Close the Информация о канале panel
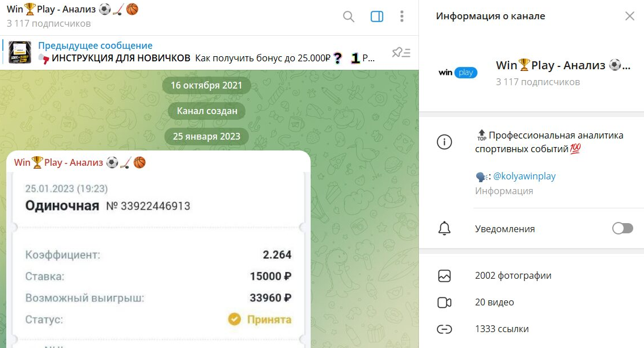This screenshot has width=644, height=348. tap(629, 16)
